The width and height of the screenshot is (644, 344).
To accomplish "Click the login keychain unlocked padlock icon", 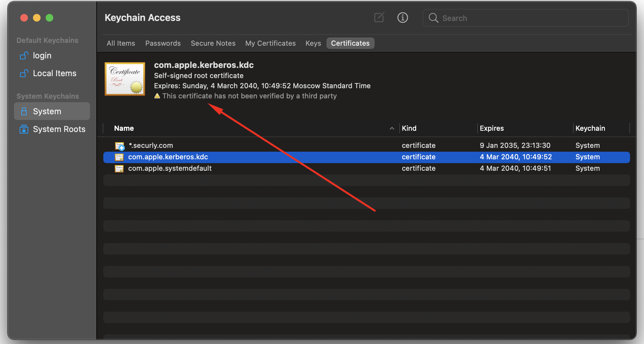I will (24, 56).
